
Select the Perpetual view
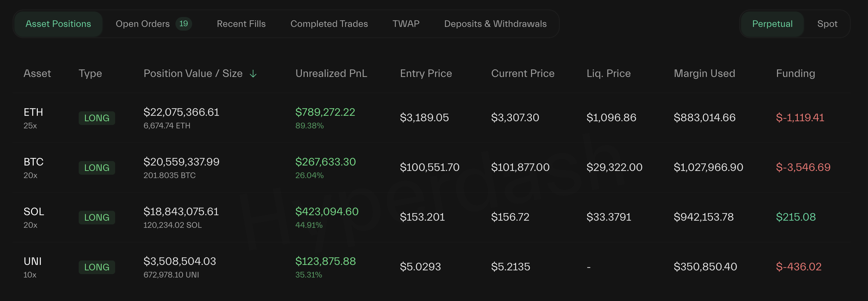772,24
